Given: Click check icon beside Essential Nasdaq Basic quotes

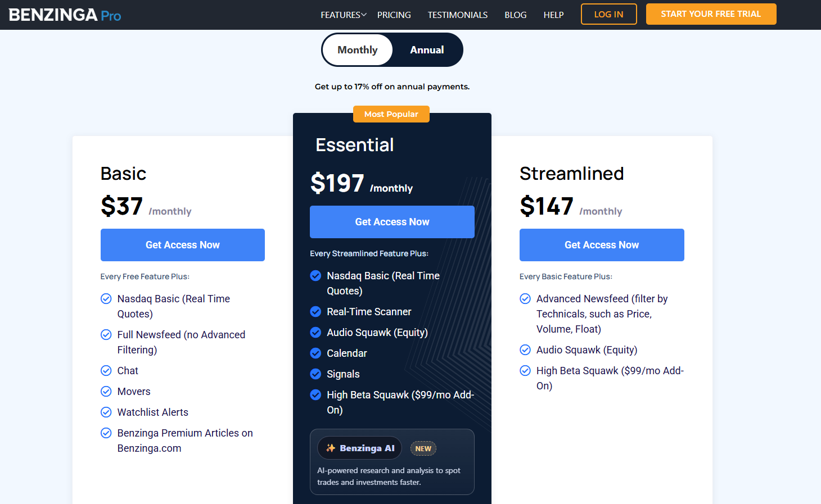Looking at the screenshot, I should click(315, 275).
